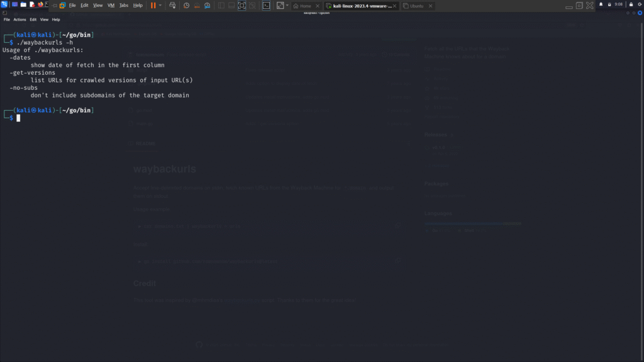Open the text editor icon in Kali panel
The width and height of the screenshot is (644, 362).
32,4
